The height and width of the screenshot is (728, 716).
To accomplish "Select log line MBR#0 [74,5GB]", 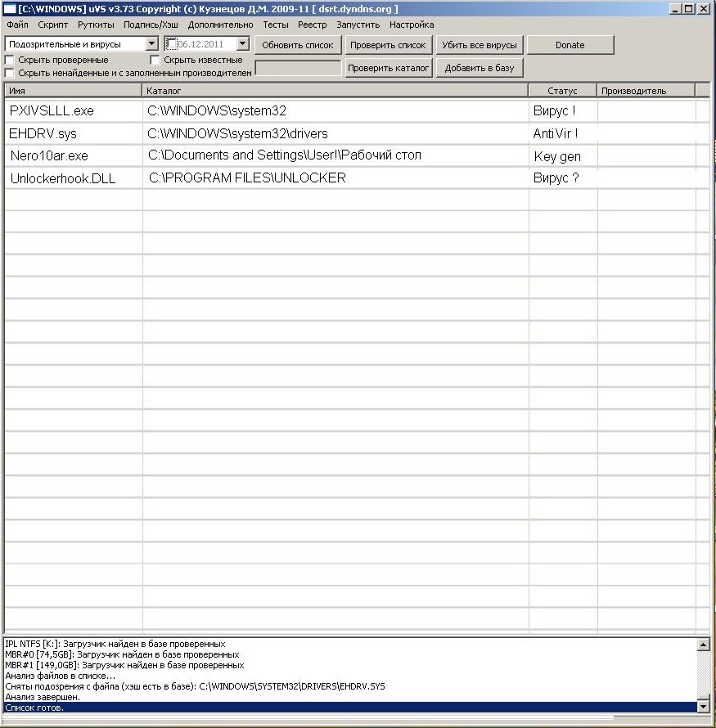I will (x=350, y=654).
